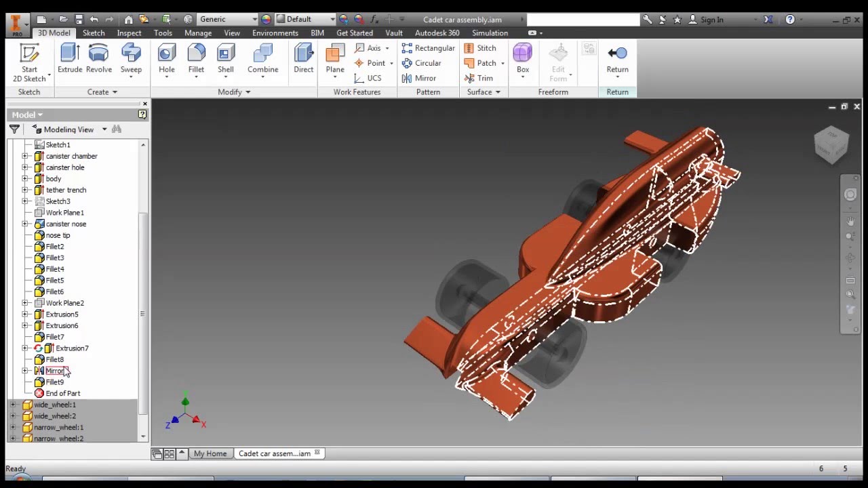Create a work Axis

coord(368,48)
